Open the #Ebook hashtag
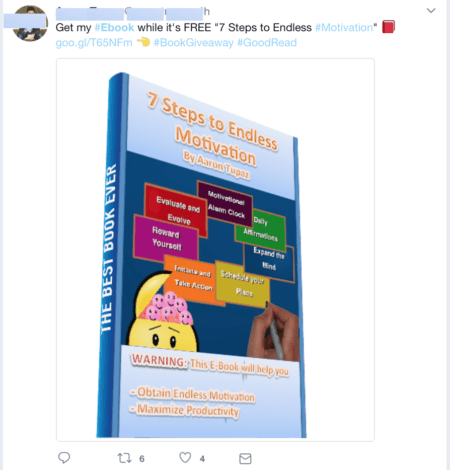The height and width of the screenshot is (470, 450). pyautogui.click(x=114, y=27)
